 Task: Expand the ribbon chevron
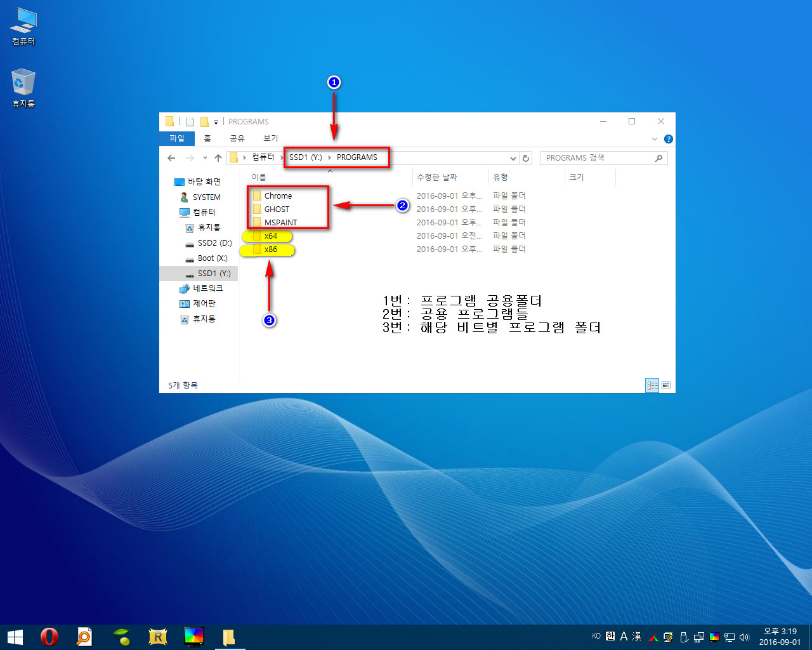pyautogui.click(x=655, y=139)
